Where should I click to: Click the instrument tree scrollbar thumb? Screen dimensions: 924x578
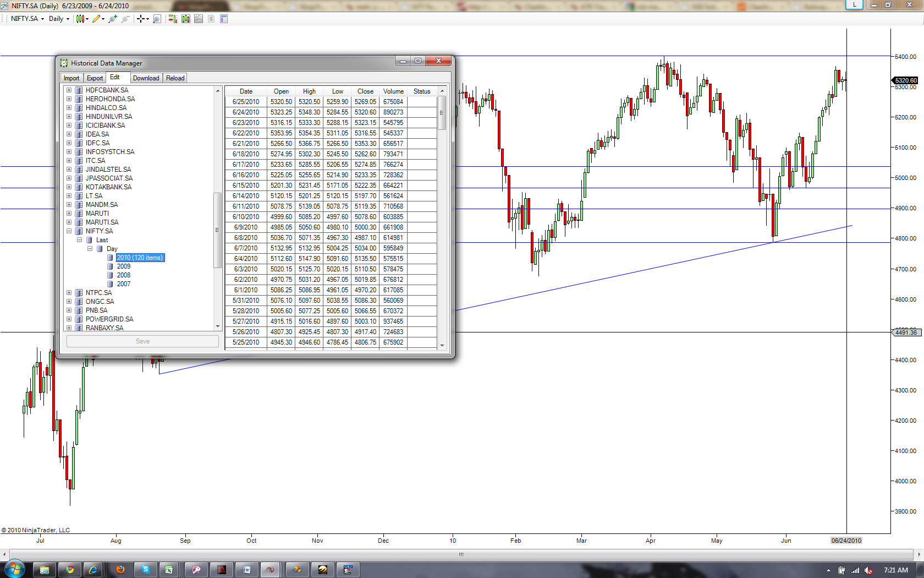pyautogui.click(x=217, y=230)
